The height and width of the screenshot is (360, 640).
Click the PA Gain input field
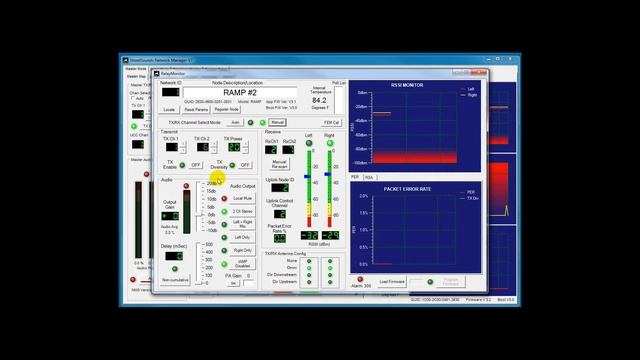click(x=249, y=283)
